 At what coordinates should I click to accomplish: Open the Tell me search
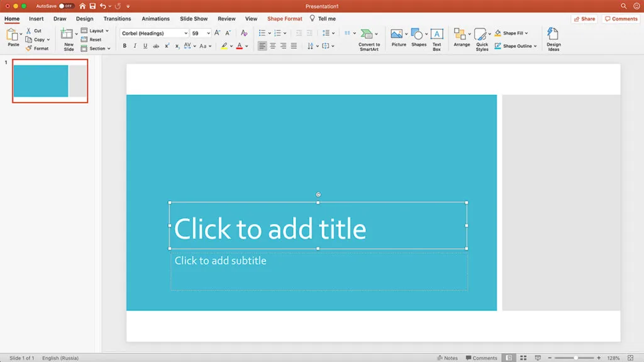(x=323, y=19)
